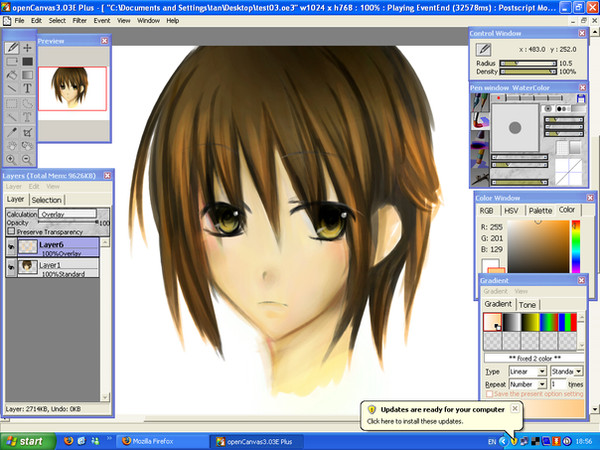Screen dimensions: 600x450
Task: Select the Line drawing tool
Action: pyautogui.click(x=12, y=88)
